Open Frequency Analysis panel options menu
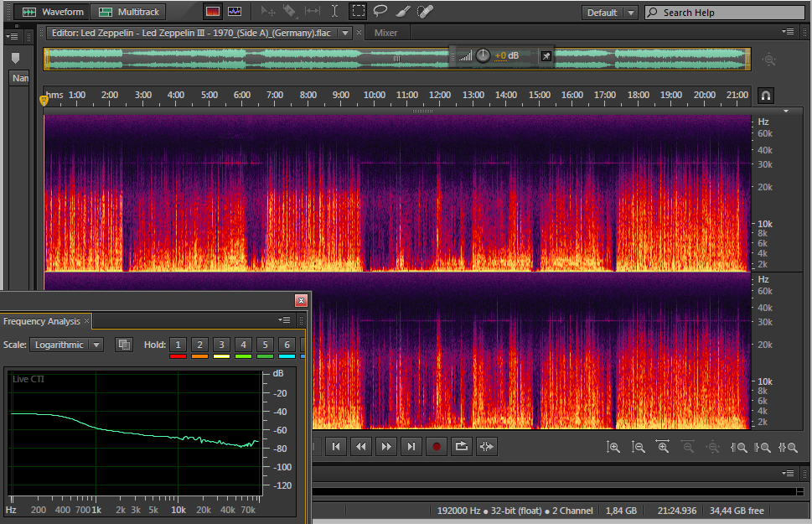This screenshot has width=812, height=524. click(x=284, y=319)
